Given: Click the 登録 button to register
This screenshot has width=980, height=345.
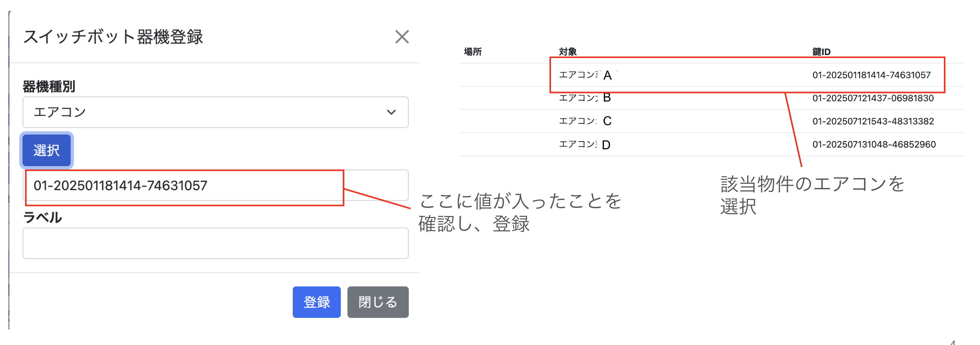Looking at the screenshot, I should [x=316, y=302].
